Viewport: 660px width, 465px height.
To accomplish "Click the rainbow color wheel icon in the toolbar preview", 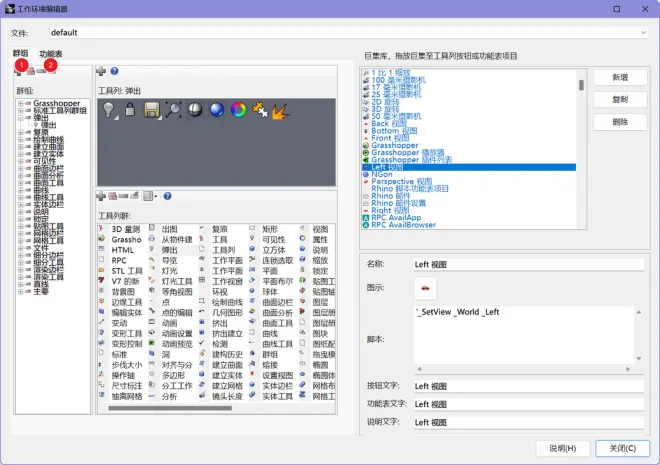I will (x=238, y=109).
